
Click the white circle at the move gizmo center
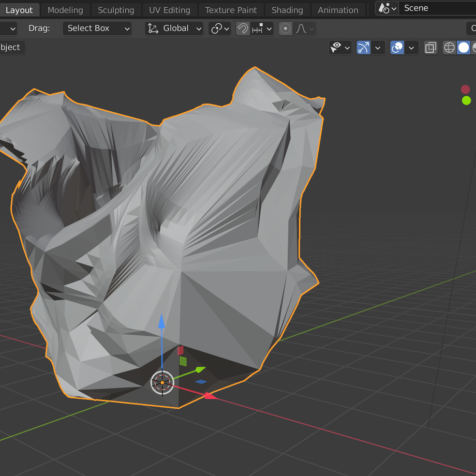click(x=162, y=382)
